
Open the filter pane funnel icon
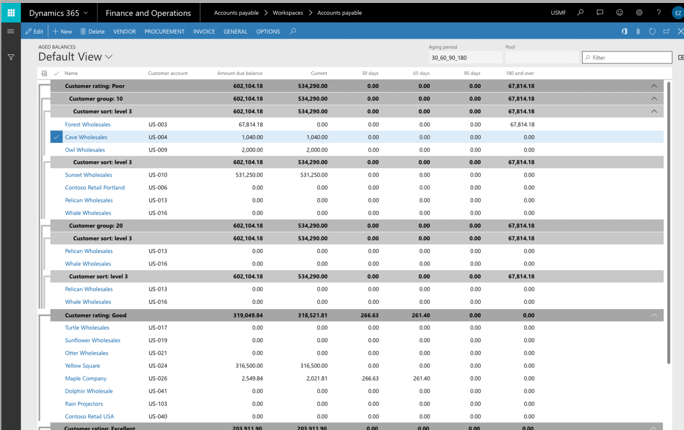[x=11, y=58]
